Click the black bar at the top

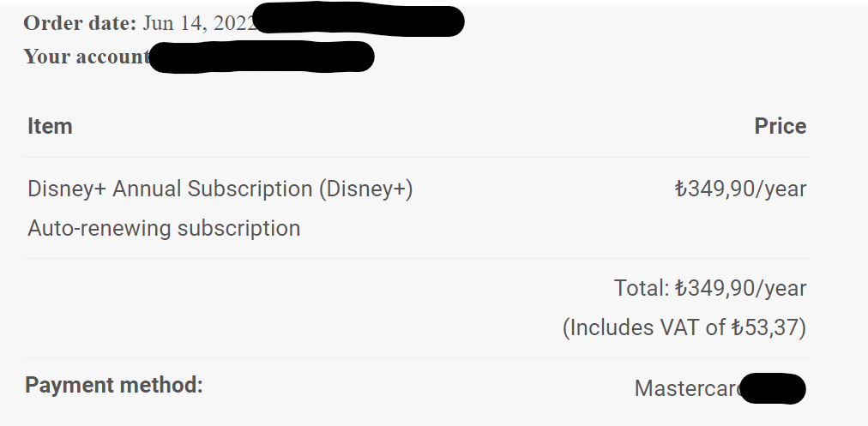[x=434, y=3]
